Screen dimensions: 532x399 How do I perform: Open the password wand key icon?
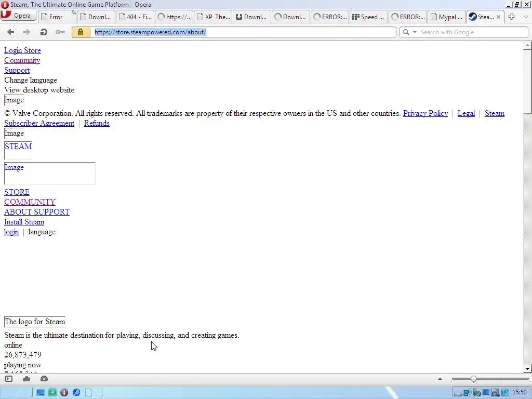pos(60,32)
